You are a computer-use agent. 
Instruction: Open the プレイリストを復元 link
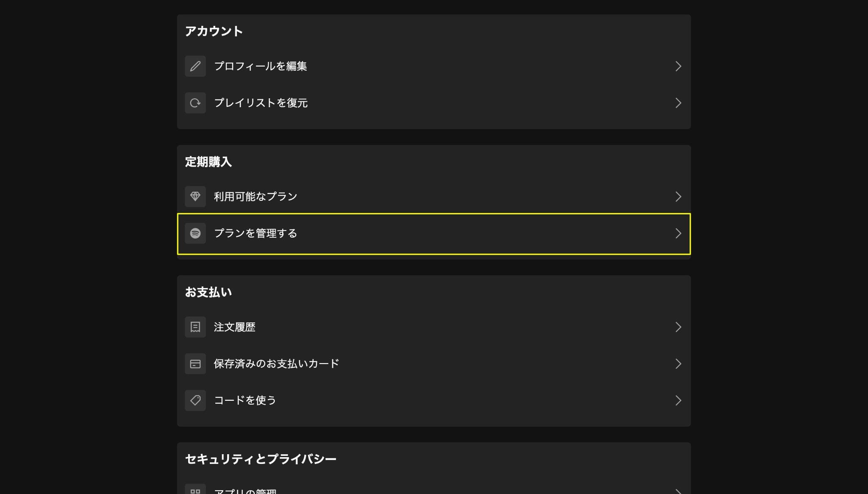pyautogui.click(x=434, y=103)
